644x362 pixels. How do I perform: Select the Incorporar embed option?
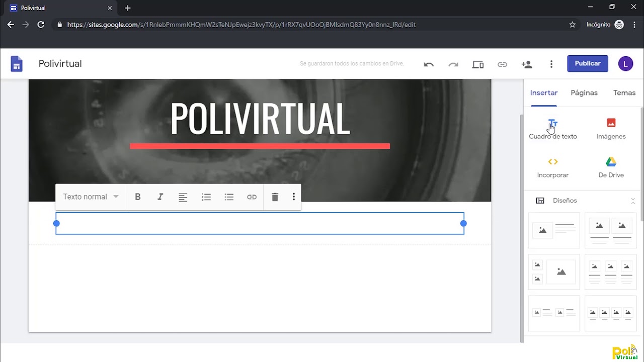click(x=553, y=168)
